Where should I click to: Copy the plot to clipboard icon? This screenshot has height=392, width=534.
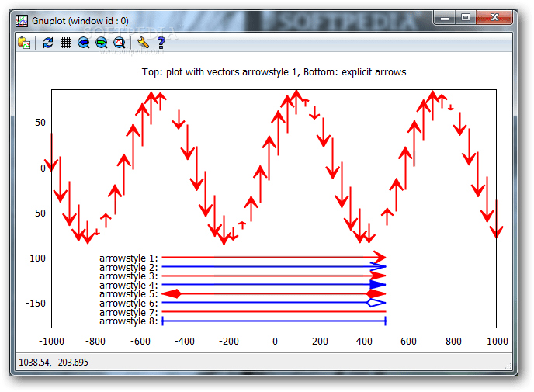(24, 43)
